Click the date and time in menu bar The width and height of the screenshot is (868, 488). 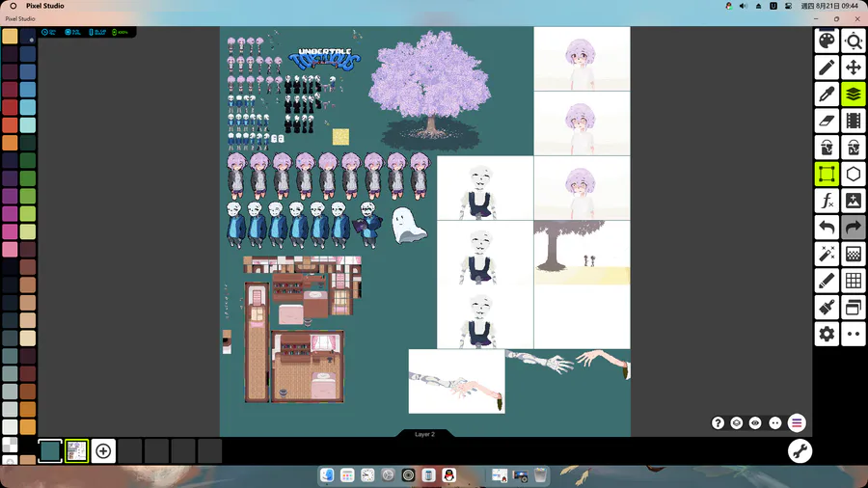(x=829, y=6)
